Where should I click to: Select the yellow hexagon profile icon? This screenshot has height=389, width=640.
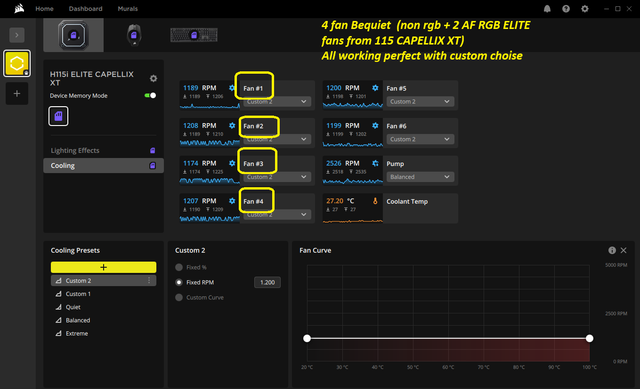coord(17,64)
